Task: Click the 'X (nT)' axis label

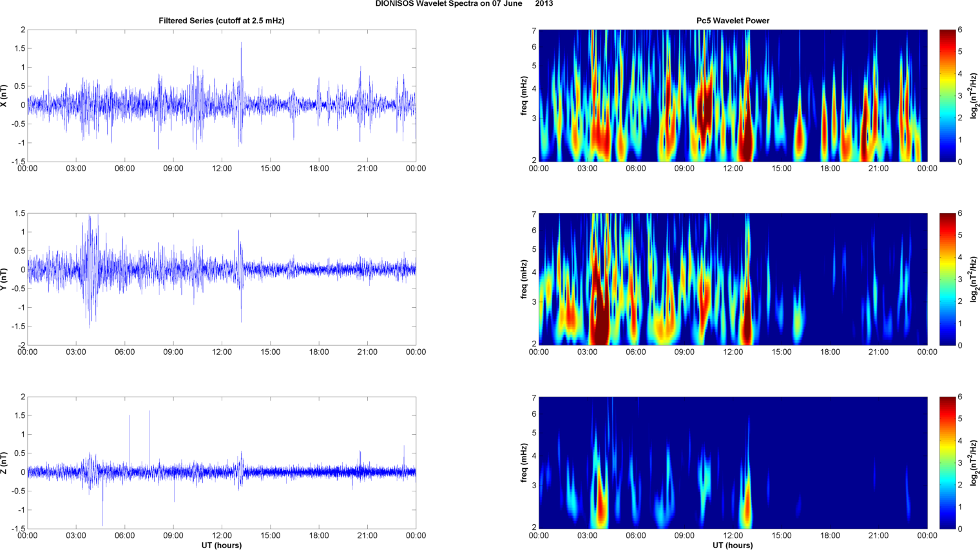Action: coord(4,95)
